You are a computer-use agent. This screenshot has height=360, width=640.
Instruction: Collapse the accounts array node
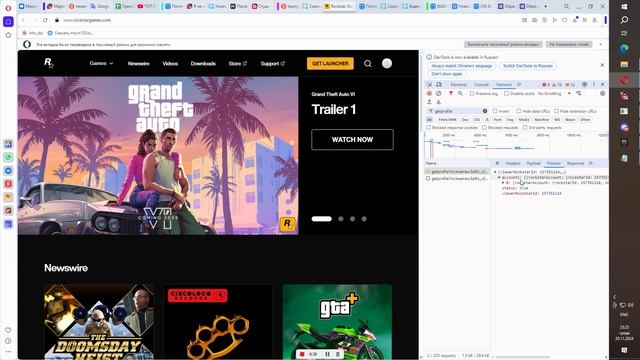pyautogui.click(x=499, y=178)
